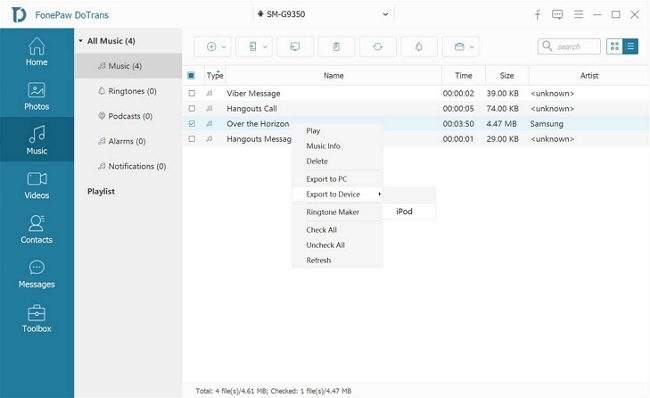Choose Uncheck All in context menu

(337, 245)
